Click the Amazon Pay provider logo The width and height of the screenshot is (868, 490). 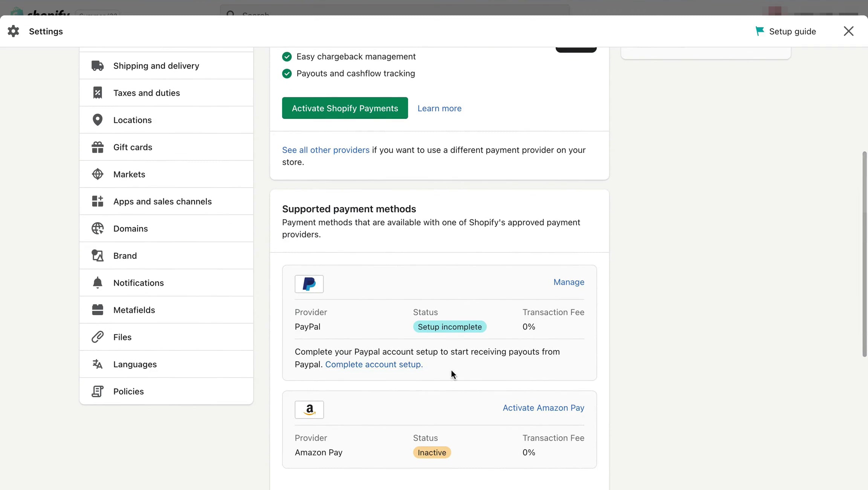pyautogui.click(x=309, y=409)
